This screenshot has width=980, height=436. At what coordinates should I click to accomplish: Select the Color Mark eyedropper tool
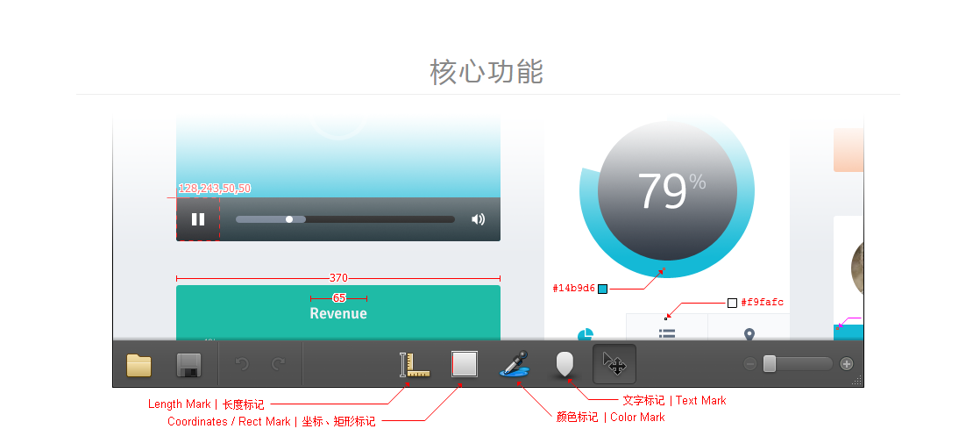point(515,363)
